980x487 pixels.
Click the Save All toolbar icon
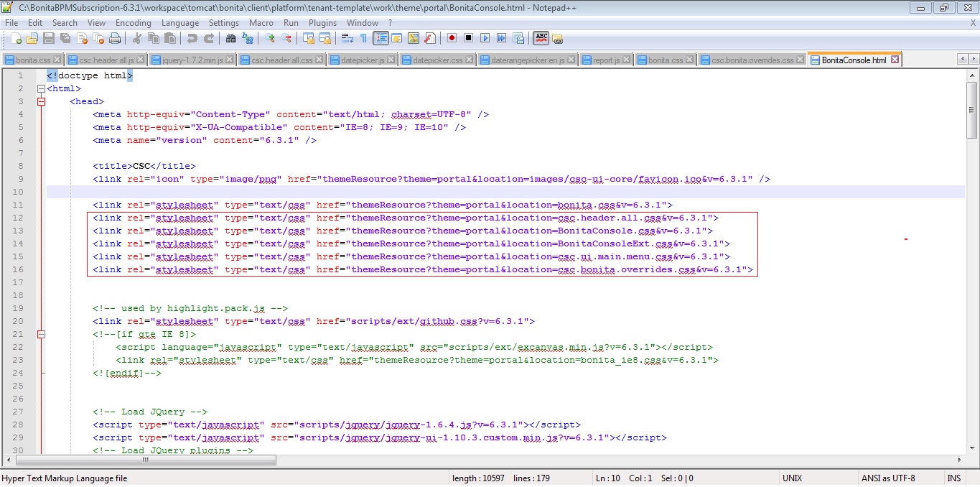coord(65,38)
